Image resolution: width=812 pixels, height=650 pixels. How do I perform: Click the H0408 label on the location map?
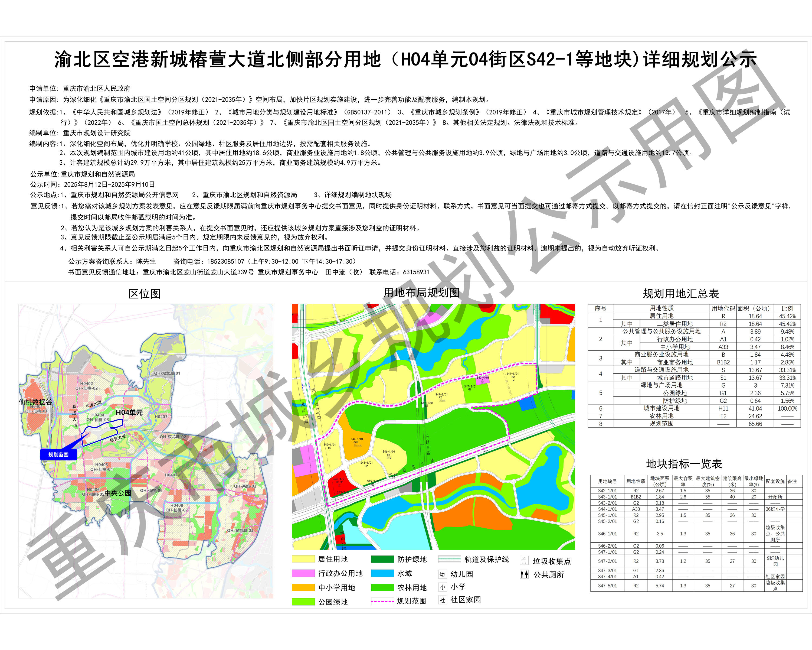point(177,505)
